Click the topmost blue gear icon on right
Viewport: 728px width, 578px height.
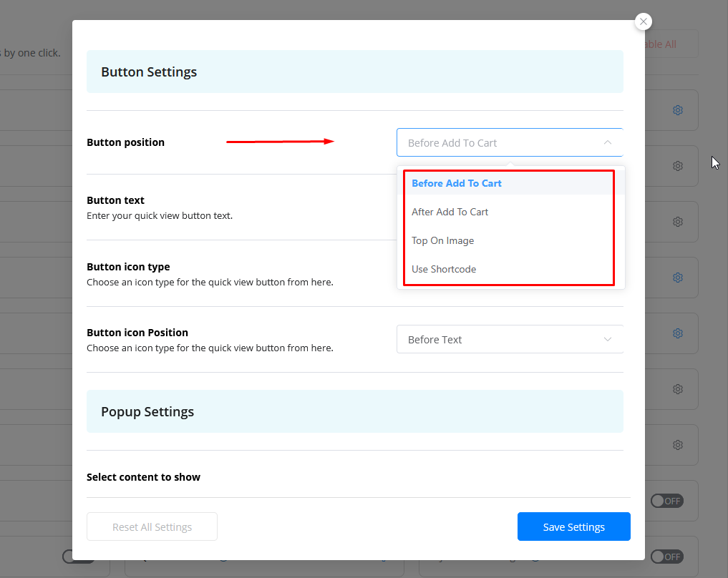[x=677, y=110]
